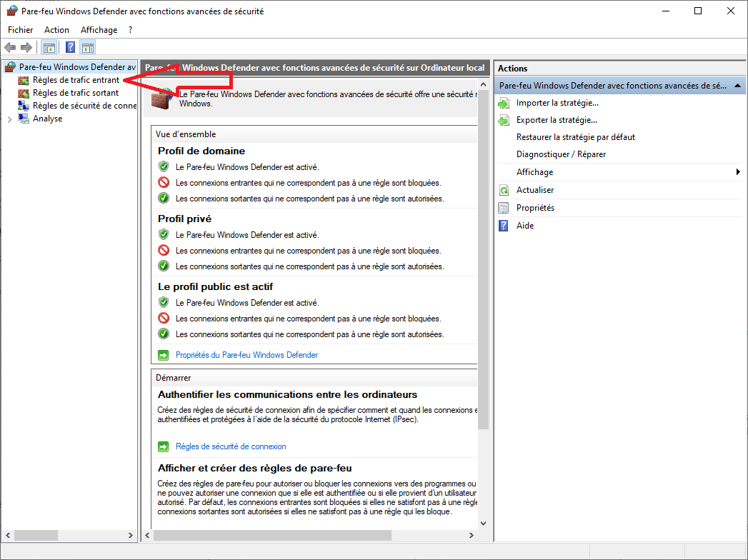The height and width of the screenshot is (560, 748).
Task: Click the center pane horizontal scrollbar thumb
Action: [x=272, y=535]
